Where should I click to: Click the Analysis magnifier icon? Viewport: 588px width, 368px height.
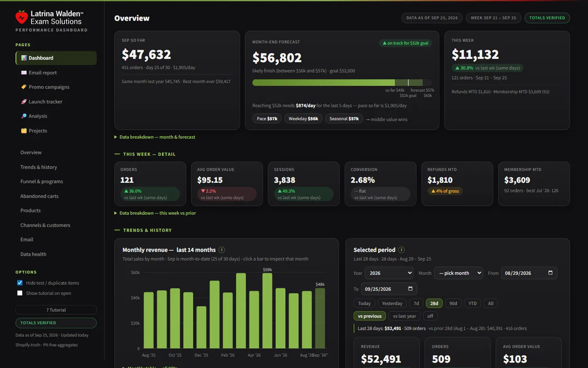tap(24, 116)
